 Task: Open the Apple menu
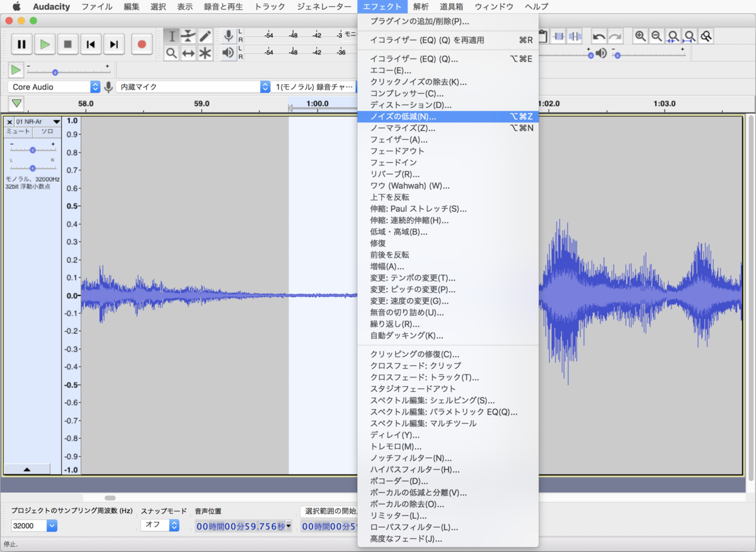(x=17, y=7)
